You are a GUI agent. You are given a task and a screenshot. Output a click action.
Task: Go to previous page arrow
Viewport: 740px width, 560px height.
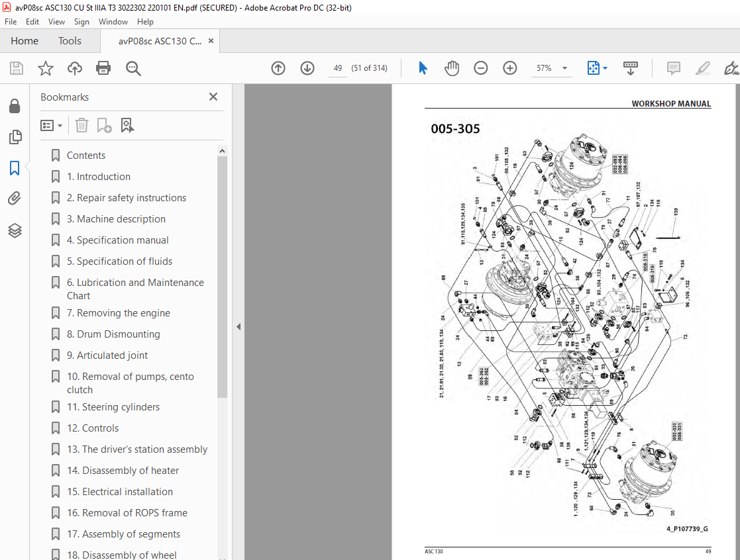[278, 68]
